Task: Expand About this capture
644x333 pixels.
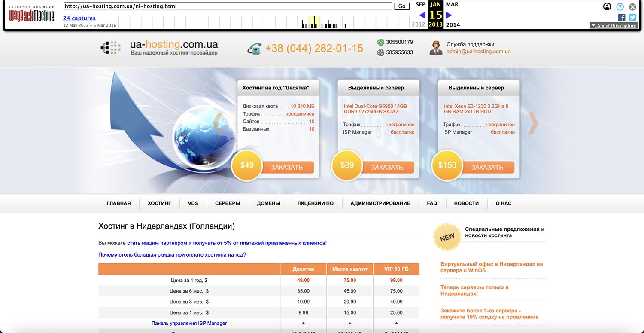Action: pyautogui.click(x=614, y=26)
